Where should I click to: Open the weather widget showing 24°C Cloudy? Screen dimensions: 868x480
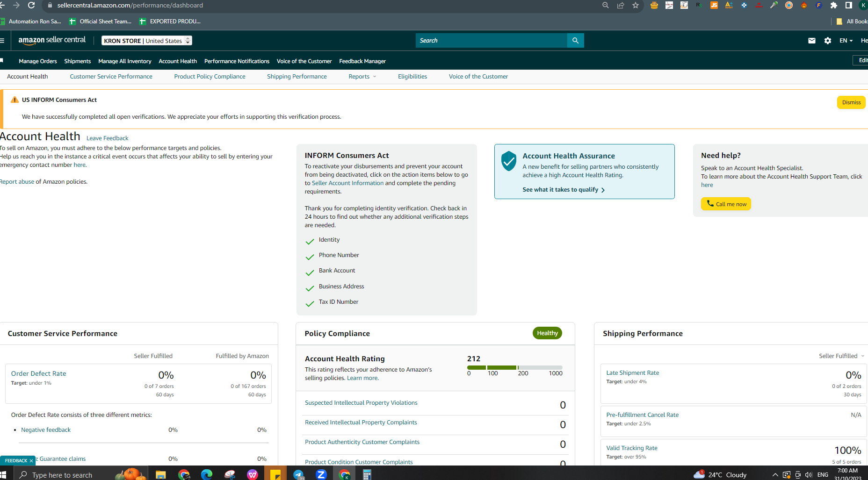(x=720, y=475)
